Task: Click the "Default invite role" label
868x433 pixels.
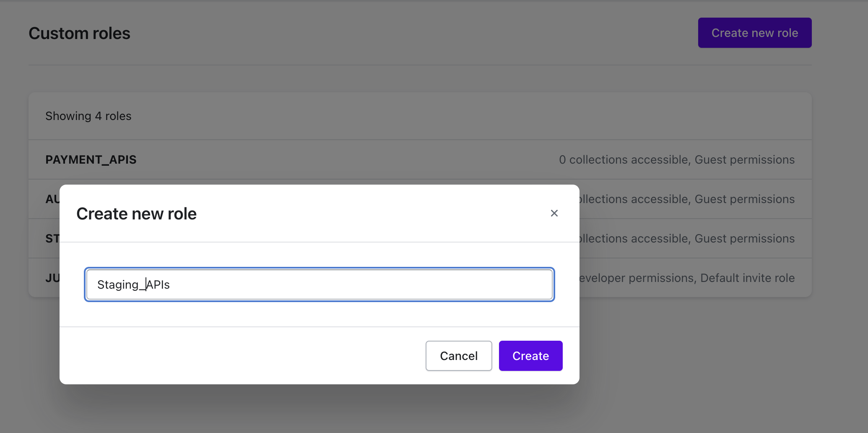Action: tap(747, 278)
